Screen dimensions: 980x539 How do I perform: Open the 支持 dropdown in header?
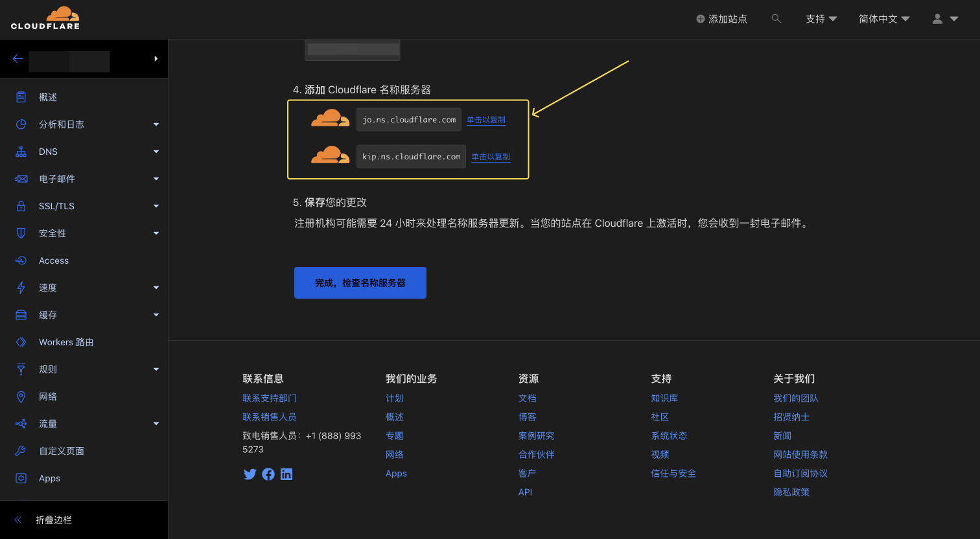tap(821, 19)
